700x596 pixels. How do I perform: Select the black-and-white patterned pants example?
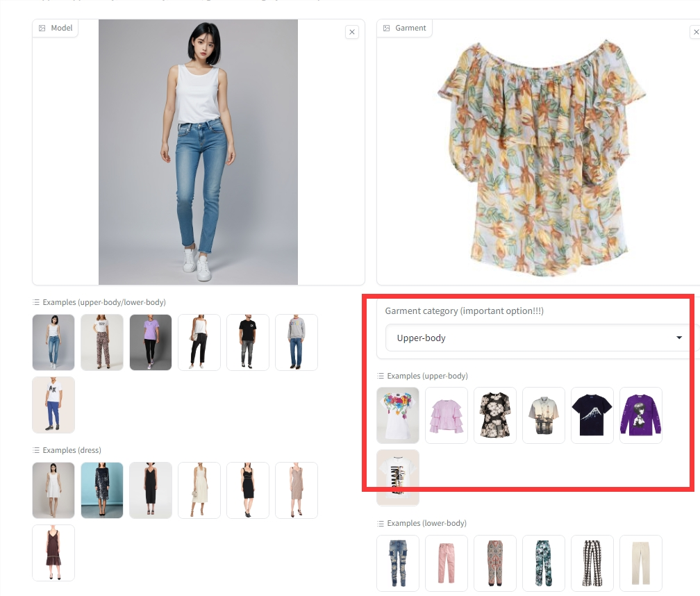592,563
